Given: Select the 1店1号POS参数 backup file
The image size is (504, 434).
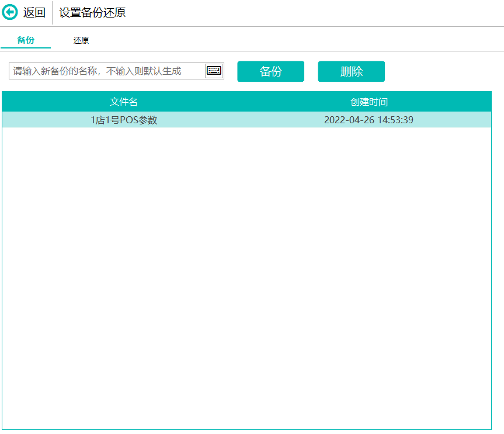Looking at the screenshot, I should point(124,120).
